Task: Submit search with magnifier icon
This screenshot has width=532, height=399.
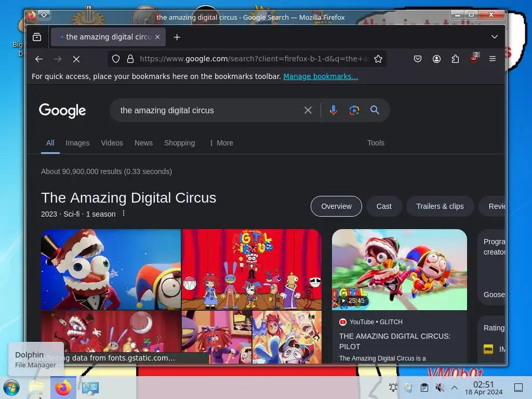Action: 375,110
